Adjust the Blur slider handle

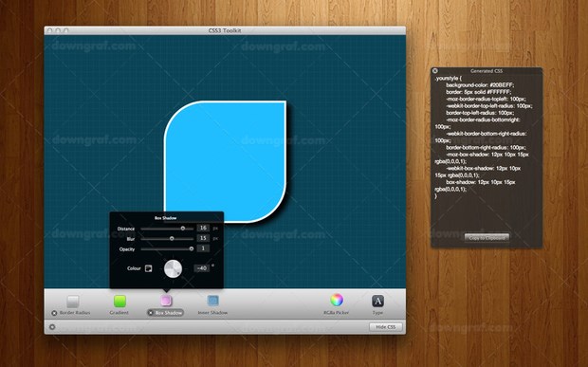(172, 238)
